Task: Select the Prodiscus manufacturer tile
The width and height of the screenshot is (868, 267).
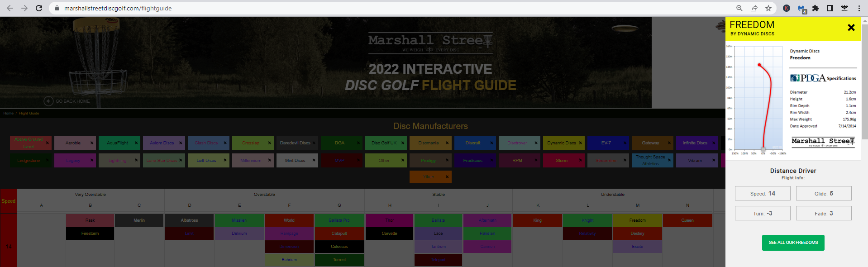Action: (x=475, y=160)
